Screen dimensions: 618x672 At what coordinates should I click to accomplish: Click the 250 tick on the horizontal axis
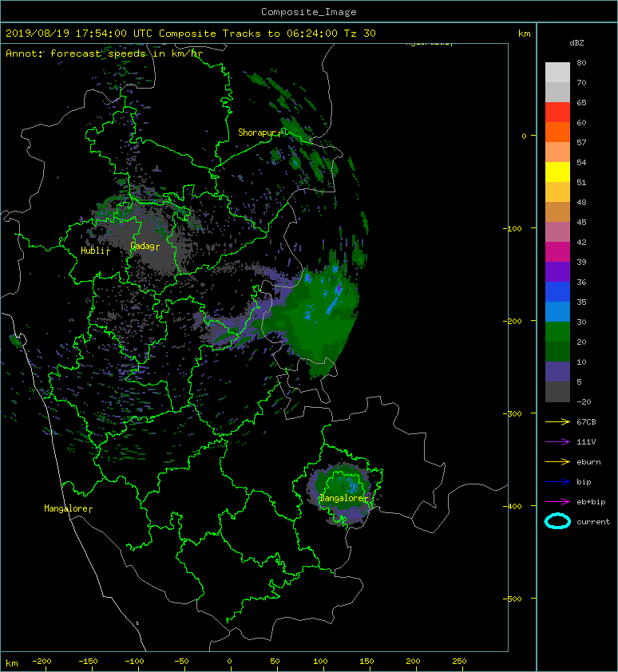point(459,662)
